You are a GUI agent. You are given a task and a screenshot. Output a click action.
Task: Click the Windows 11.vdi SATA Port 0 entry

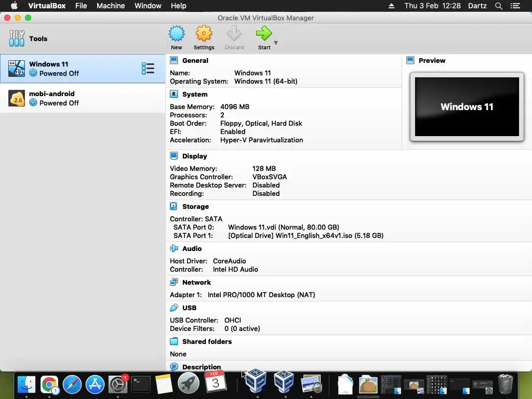tap(283, 228)
